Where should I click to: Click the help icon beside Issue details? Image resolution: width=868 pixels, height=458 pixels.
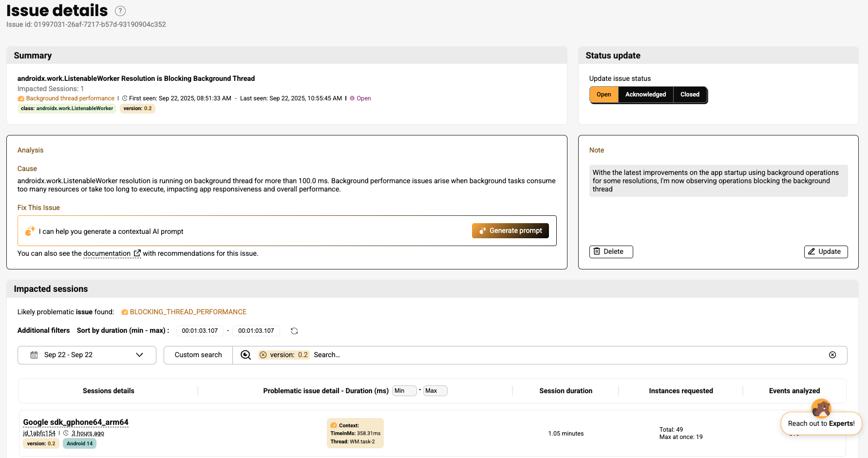120,11
